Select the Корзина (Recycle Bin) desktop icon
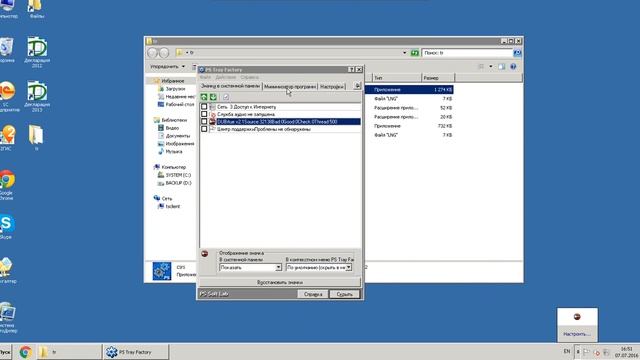 point(7,50)
